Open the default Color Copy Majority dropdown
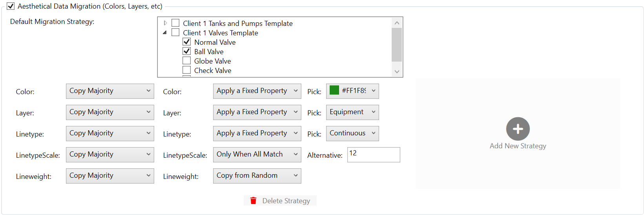This screenshot has width=644, height=215. (x=110, y=91)
